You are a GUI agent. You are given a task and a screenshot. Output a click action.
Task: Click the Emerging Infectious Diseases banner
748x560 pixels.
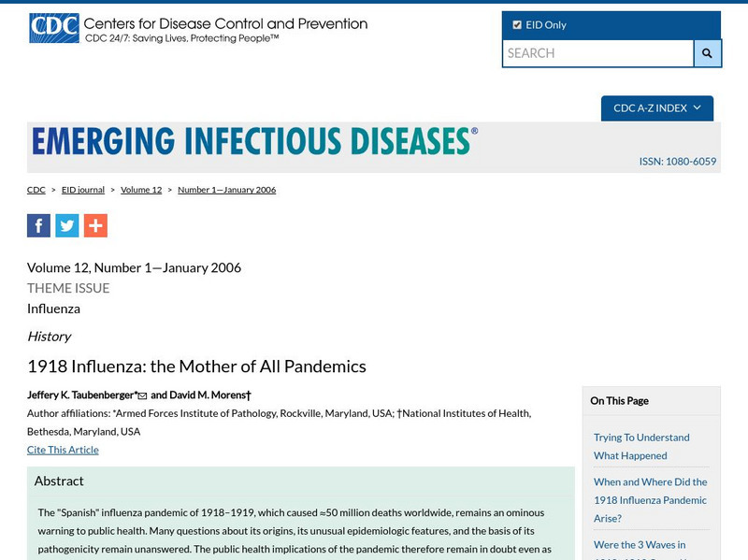[254, 141]
